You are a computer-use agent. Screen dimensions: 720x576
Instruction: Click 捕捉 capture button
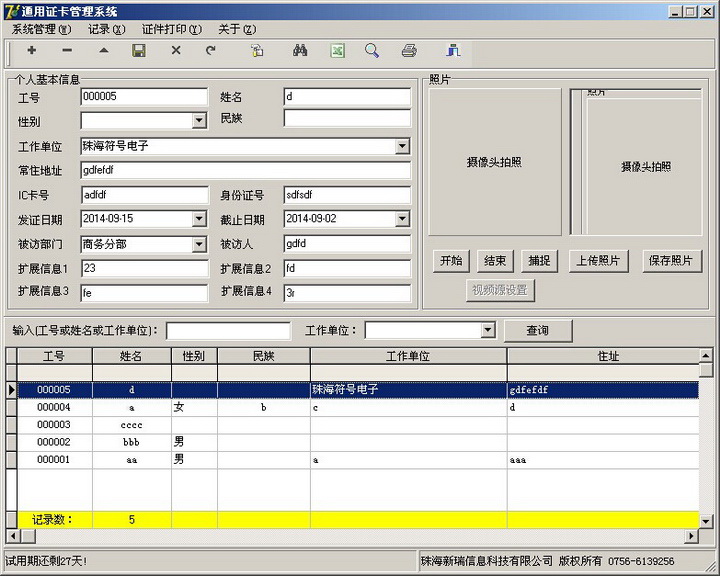(x=540, y=261)
